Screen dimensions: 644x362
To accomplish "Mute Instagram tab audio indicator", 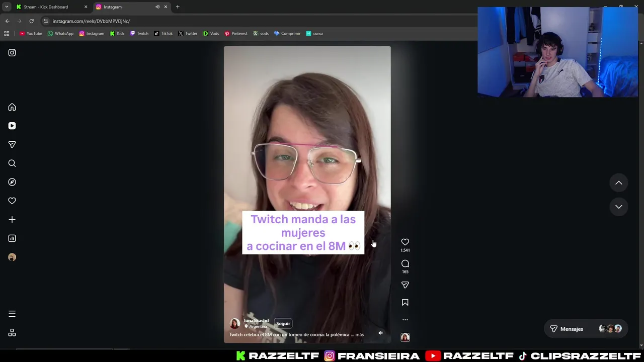I will click(x=157, y=7).
